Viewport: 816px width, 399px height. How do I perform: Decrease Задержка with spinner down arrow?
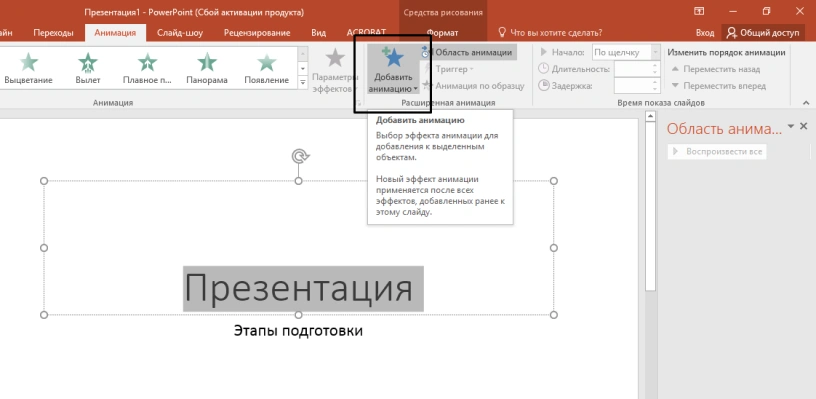click(656, 89)
